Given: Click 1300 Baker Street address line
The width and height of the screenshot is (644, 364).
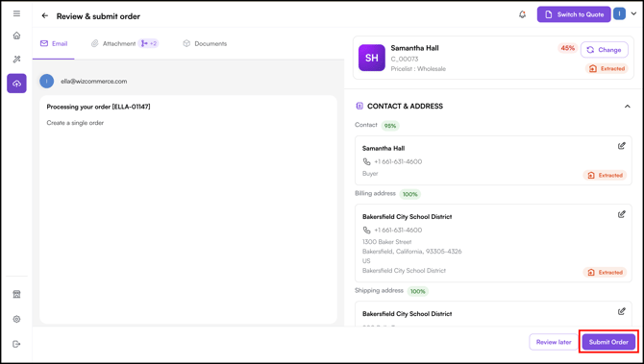Looking at the screenshot, I should click(387, 242).
